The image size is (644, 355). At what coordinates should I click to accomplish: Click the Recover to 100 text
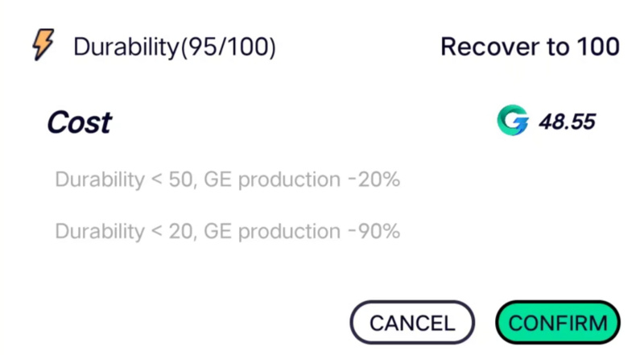point(530,47)
